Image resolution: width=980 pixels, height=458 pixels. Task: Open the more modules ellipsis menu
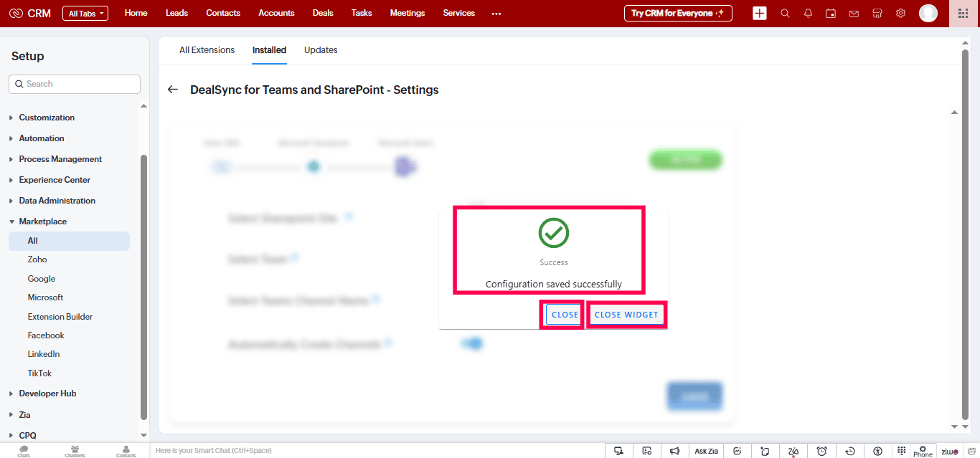point(496,13)
